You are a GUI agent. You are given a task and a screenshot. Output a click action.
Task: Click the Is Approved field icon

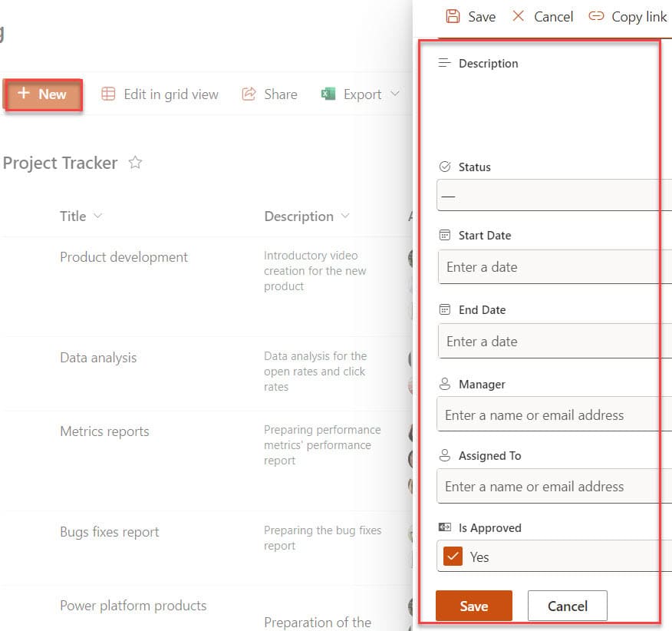pyautogui.click(x=445, y=527)
